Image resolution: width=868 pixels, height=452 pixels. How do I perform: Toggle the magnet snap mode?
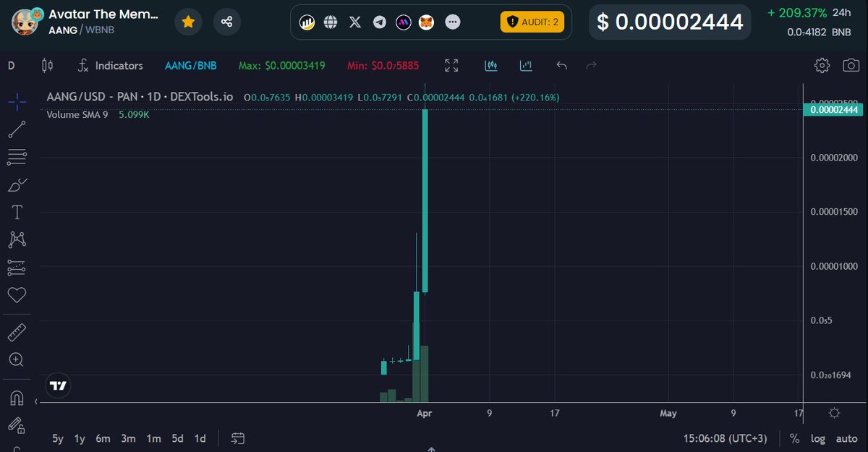pyautogui.click(x=17, y=398)
